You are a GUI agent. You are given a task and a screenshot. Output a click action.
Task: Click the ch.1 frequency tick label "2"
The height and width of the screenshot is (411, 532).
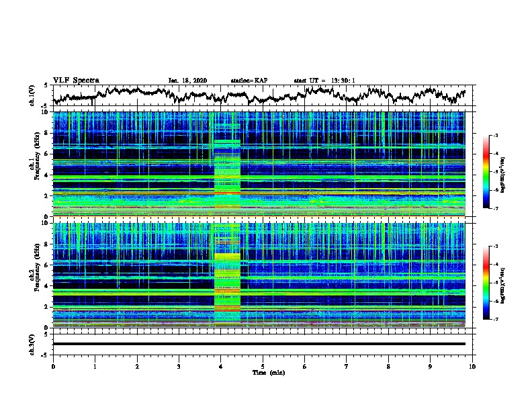[x=46, y=195]
